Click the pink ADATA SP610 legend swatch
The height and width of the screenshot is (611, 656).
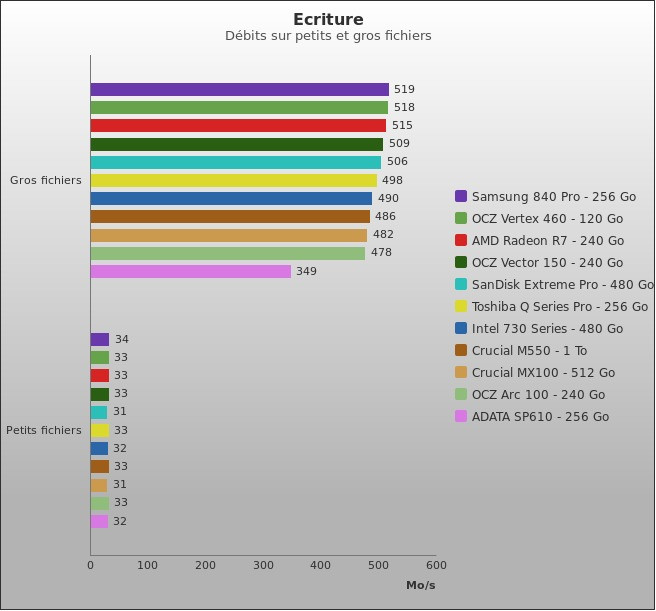tap(461, 416)
